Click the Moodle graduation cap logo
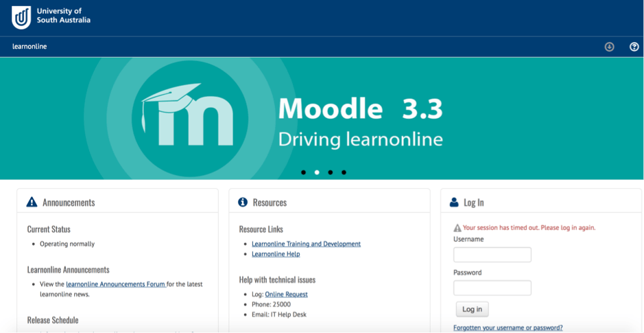The image size is (644, 333). (x=188, y=115)
